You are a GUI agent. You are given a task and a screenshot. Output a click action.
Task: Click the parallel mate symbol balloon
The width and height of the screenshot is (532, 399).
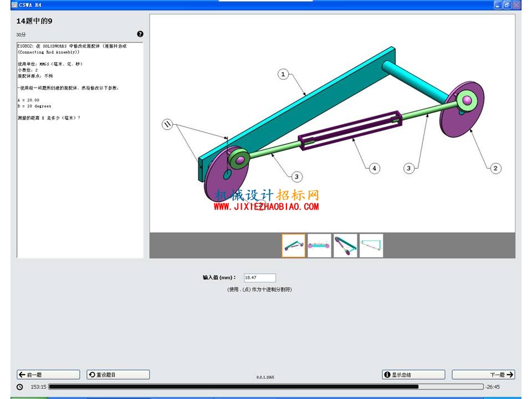[167, 125]
